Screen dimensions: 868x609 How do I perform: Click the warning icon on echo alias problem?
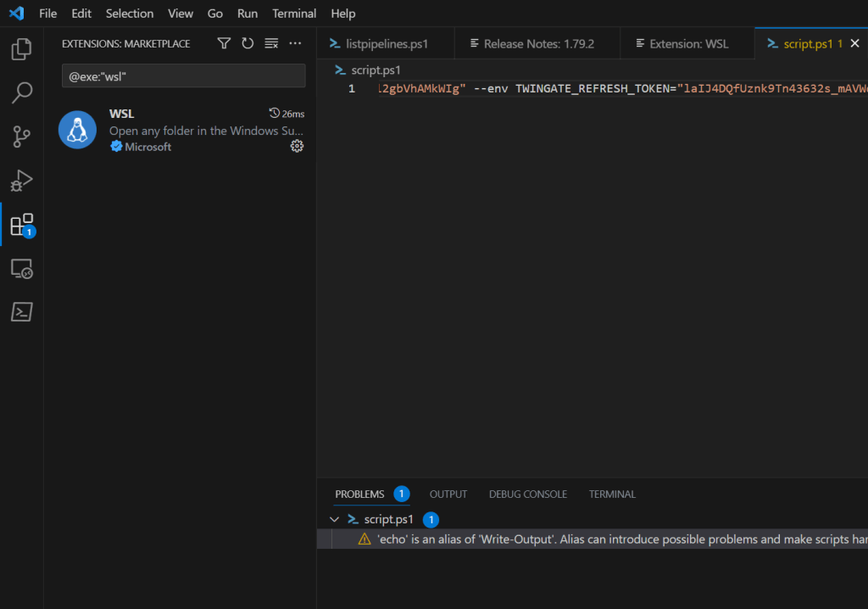pos(364,539)
